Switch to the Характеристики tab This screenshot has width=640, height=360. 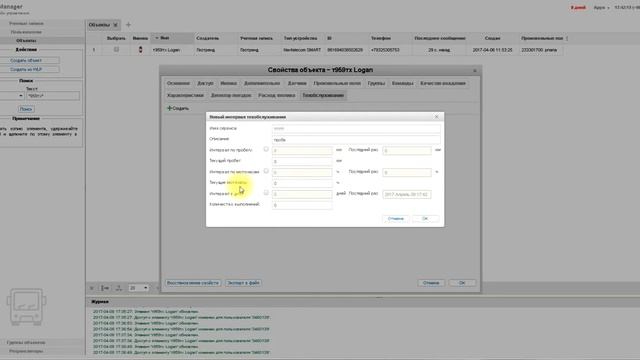coord(185,96)
